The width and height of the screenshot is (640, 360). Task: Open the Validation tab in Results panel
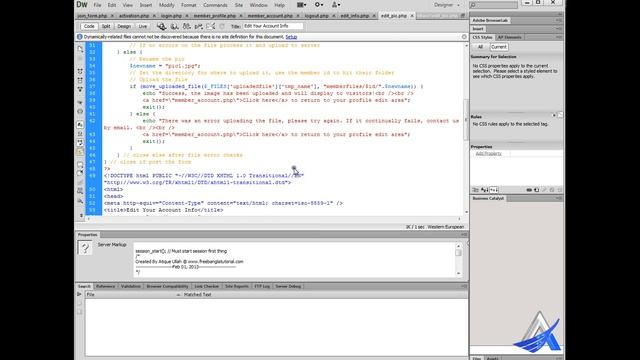click(x=131, y=287)
